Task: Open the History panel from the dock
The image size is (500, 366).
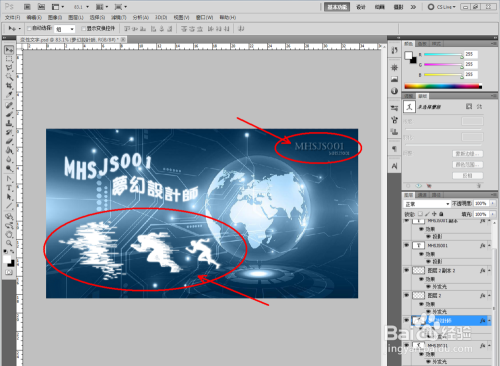Action: pyautogui.click(x=395, y=51)
